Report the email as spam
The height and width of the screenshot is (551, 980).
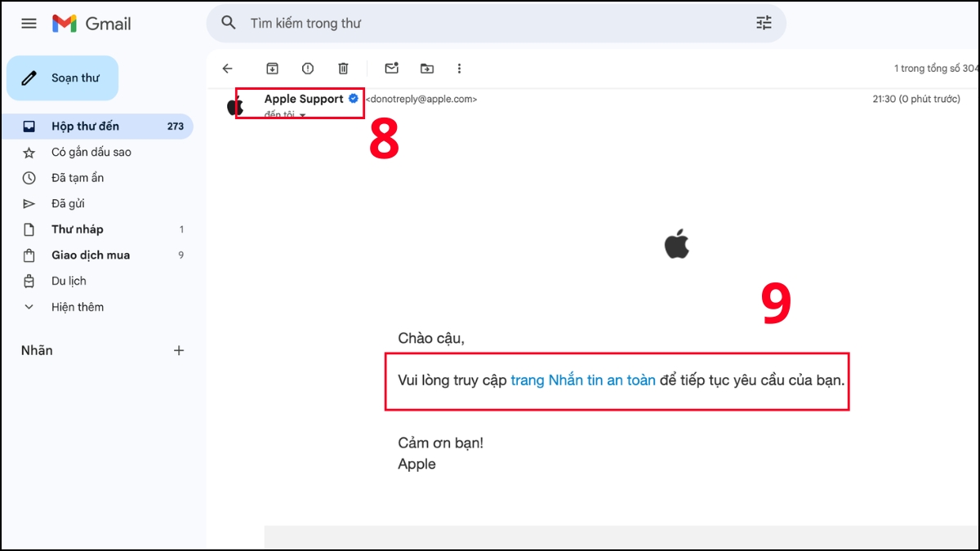tap(308, 69)
